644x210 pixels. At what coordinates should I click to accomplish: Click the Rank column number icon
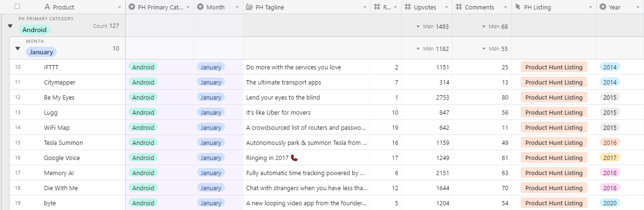click(377, 7)
